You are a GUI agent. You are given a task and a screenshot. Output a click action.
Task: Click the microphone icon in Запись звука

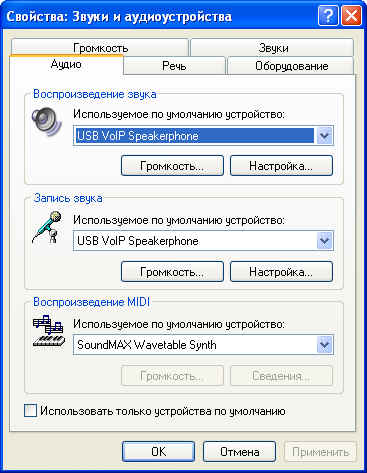(x=48, y=227)
